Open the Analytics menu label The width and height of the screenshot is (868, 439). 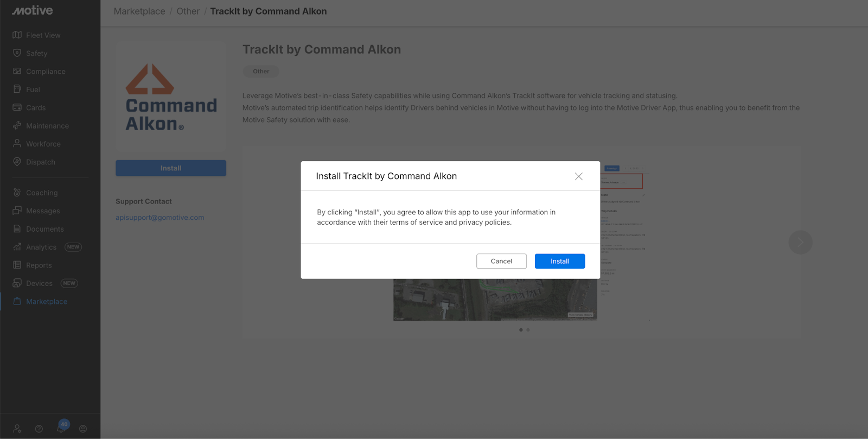point(41,247)
